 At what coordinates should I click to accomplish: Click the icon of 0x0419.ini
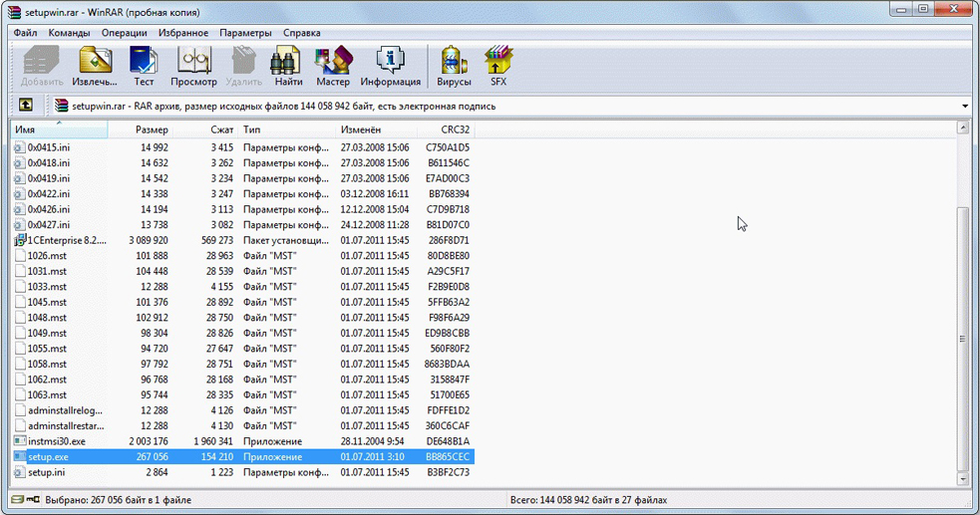point(20,178)
